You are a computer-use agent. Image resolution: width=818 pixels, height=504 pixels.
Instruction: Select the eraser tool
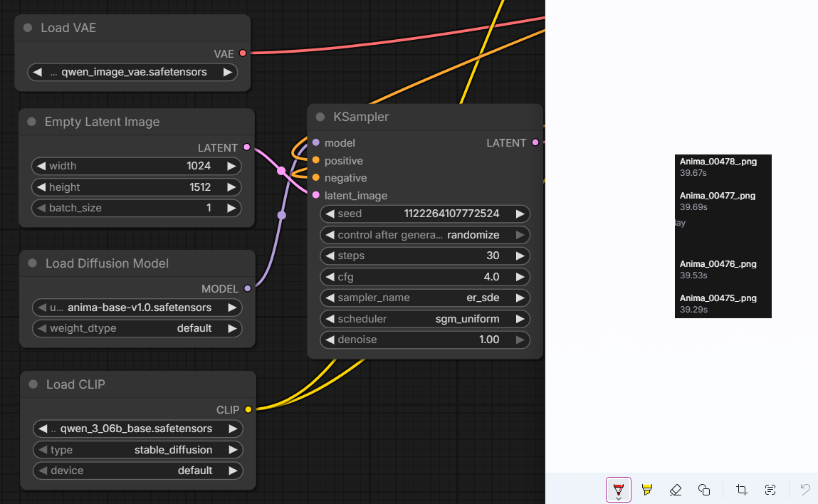676,489
